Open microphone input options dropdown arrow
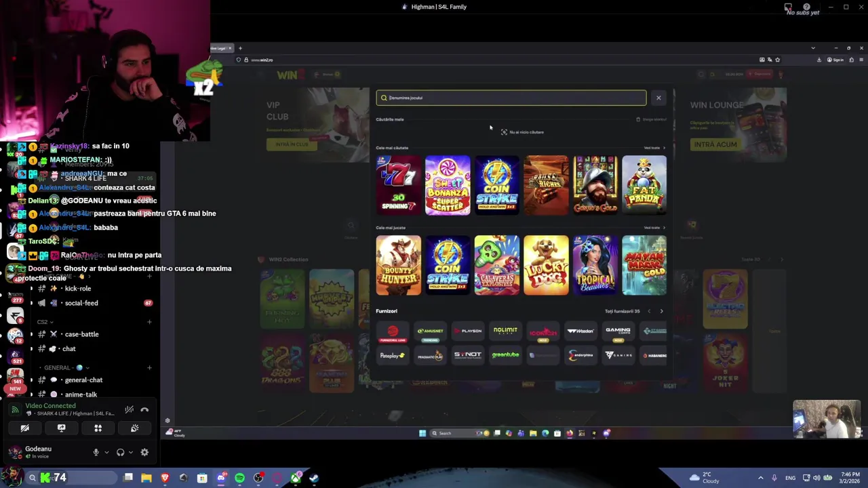 [x=105, y=453]
